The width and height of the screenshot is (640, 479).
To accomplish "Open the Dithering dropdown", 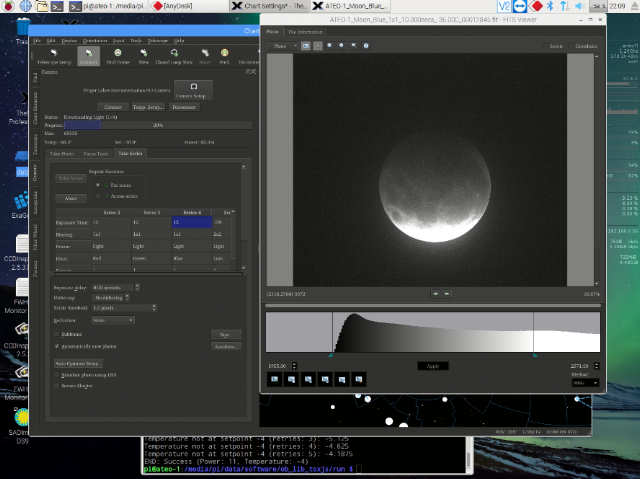I will 110,298.
